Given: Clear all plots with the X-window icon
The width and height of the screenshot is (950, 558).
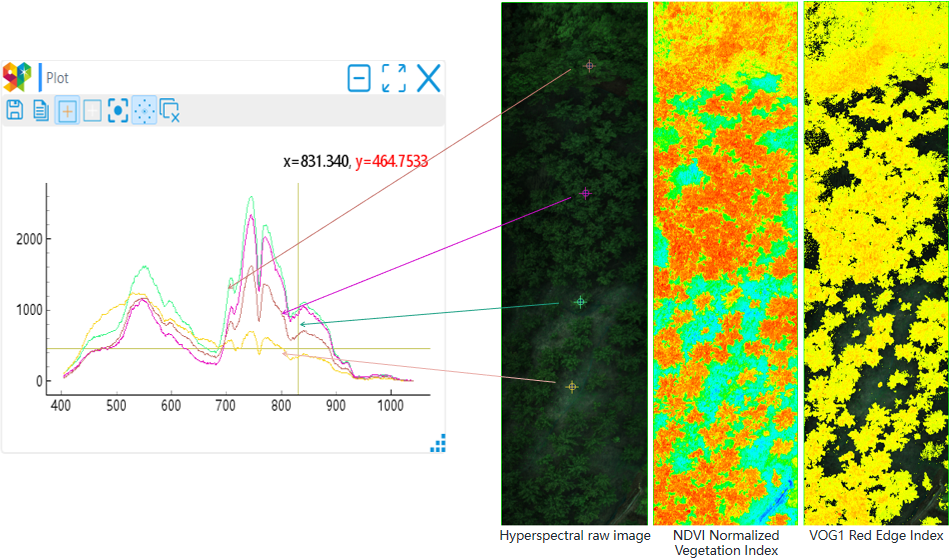Looking at the screenshot, I should click(x=170, y=111).
